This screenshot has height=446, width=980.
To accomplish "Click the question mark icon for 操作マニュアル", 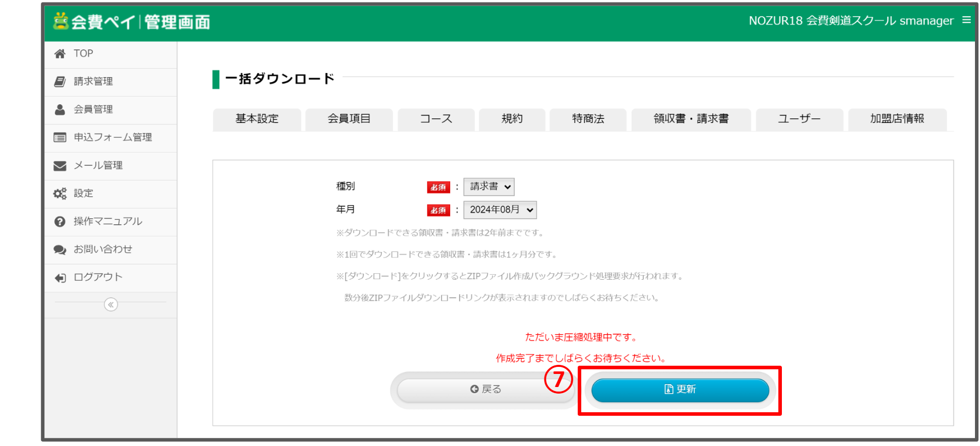I will pos(60,222).
